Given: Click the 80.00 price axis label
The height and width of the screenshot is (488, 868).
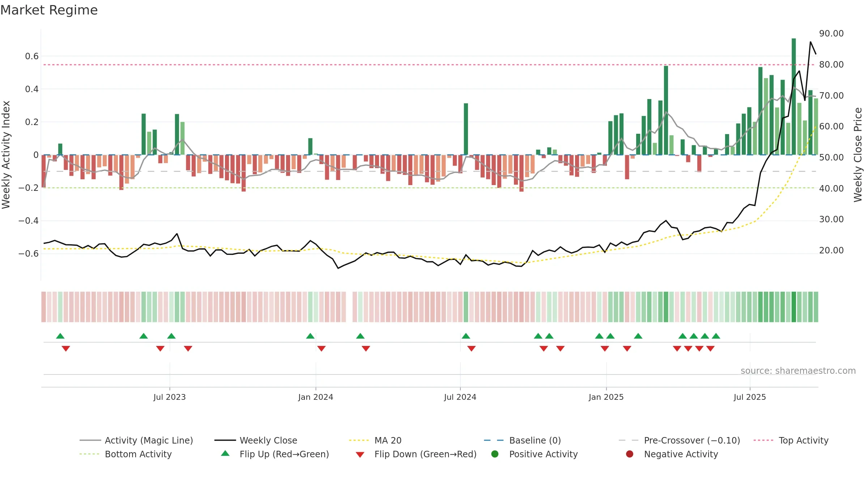Looking at the screenshot, I should (x=831, y=64).
